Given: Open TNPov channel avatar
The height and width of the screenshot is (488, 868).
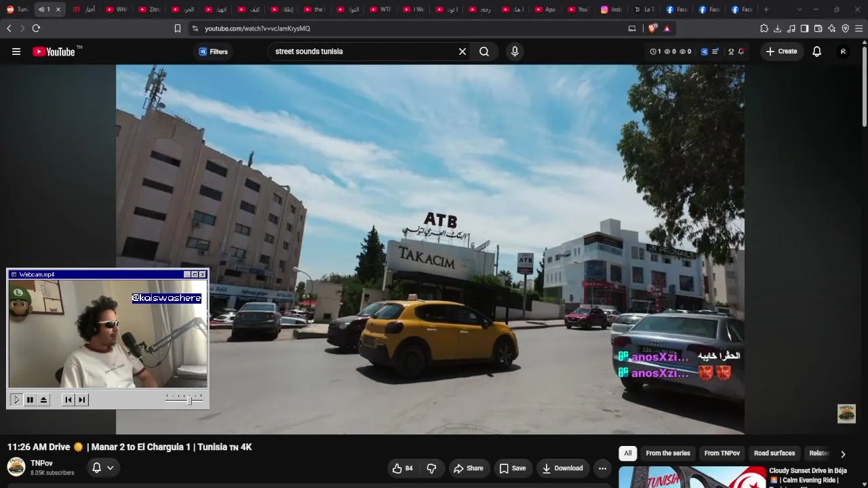Looking at the screenshot, I should [x=16, y=467].
